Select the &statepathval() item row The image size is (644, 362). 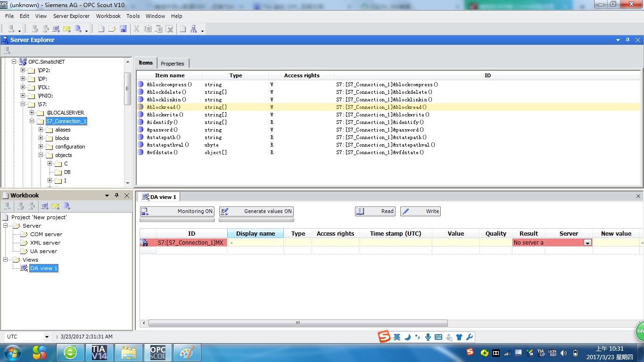389,145
